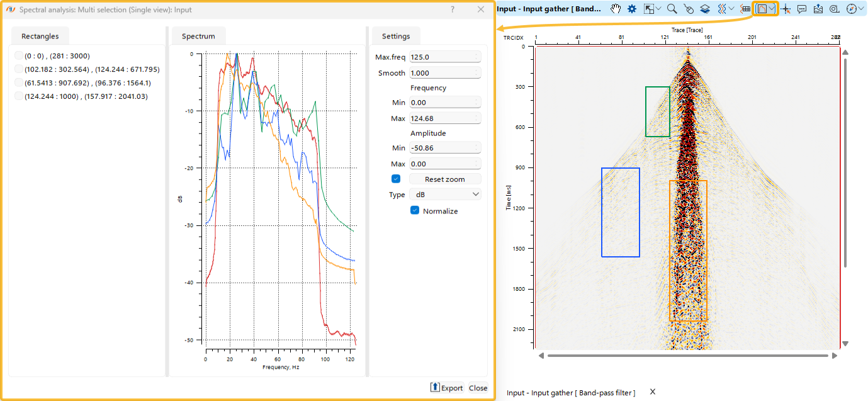Adjust the Max.freq value field
This screenshot has height=401, width=868.
445,56
